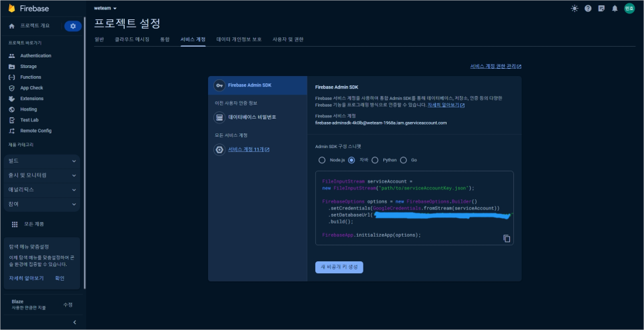Click the Blaze plan label
This screenshot has width=644, height=330.
click(17, 301)
